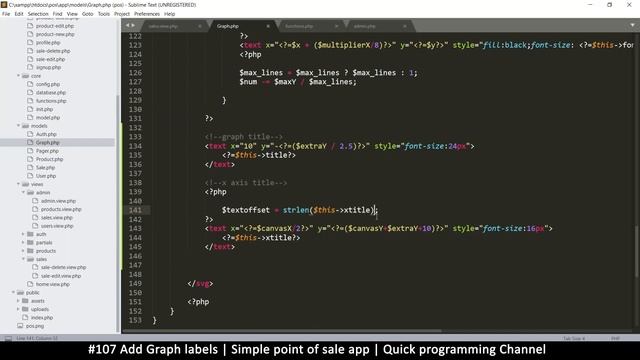Expand the uploads folder

[x=18, y=309]
